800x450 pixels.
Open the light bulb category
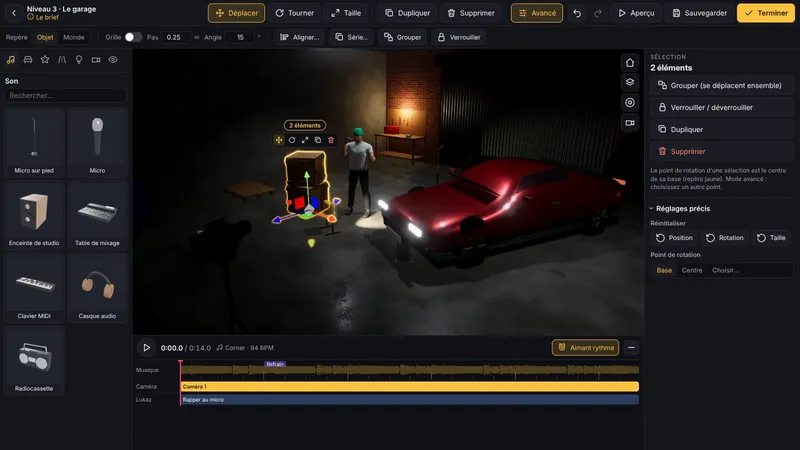tap(79, 60)
